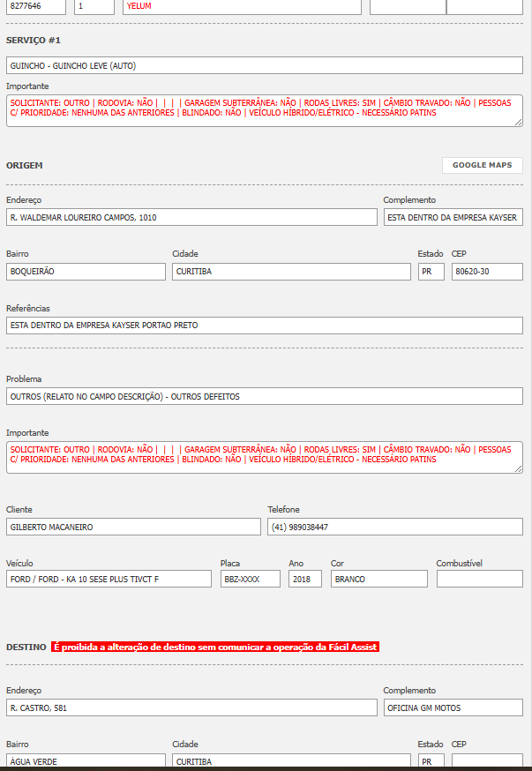Viewport: 532px width, 771px height.
Task: Click the Complemento field with Oficina GM Motos
Action: click(453, 707)
